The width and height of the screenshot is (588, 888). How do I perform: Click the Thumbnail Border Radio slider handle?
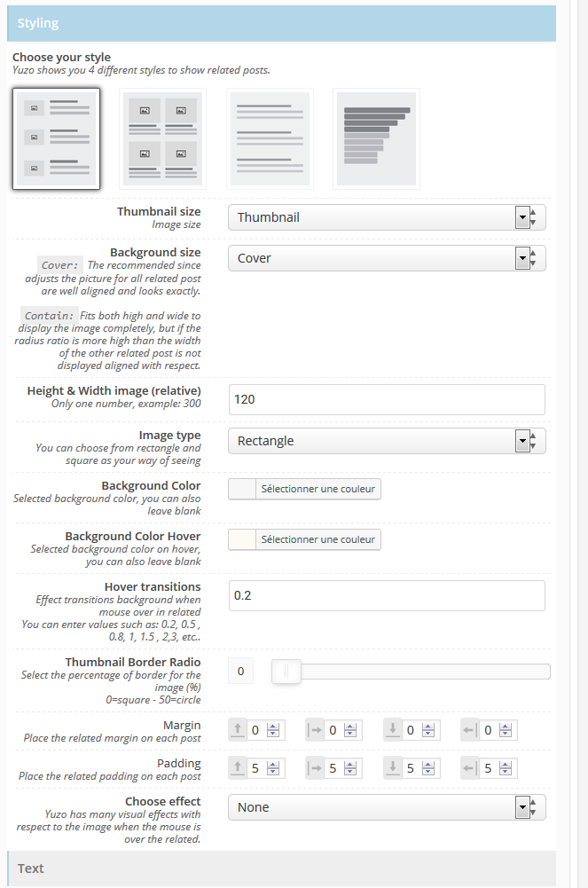point(286,672)
